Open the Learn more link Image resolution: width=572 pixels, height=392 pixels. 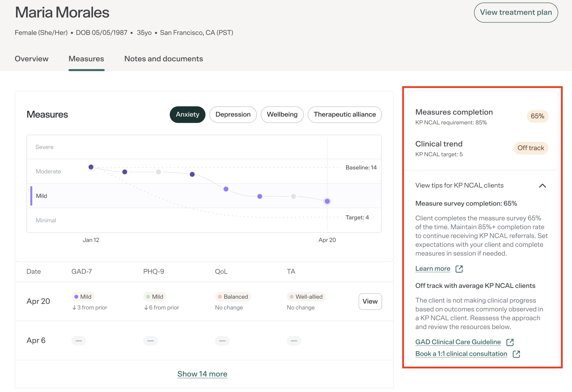[433, 269]
